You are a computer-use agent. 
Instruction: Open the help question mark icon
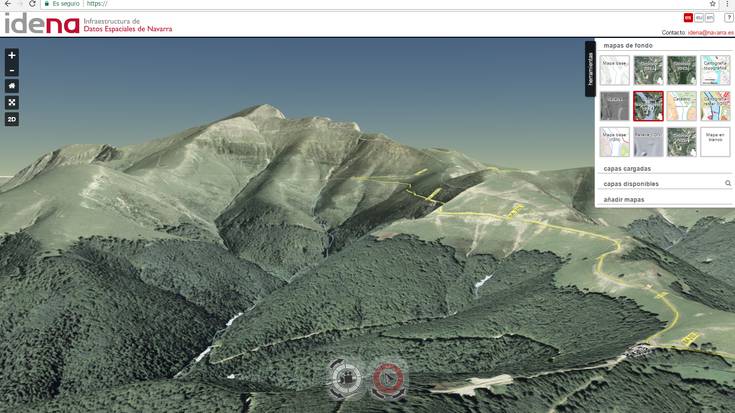tap(728, 17)
